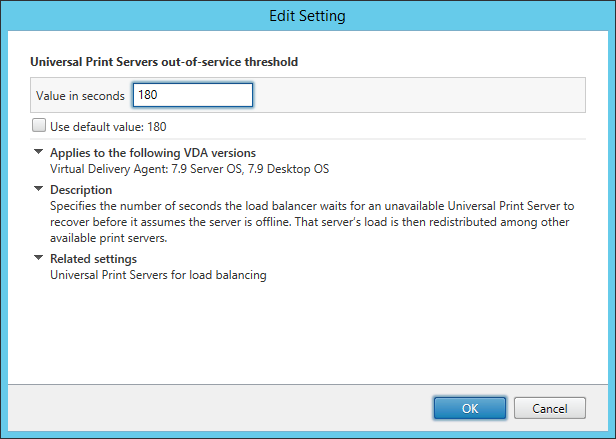The height and width of the screenshot is (439, 616).
Task: Open 'Universal Print Servers for load balancing' setting
Action: [x=158, y=274]
